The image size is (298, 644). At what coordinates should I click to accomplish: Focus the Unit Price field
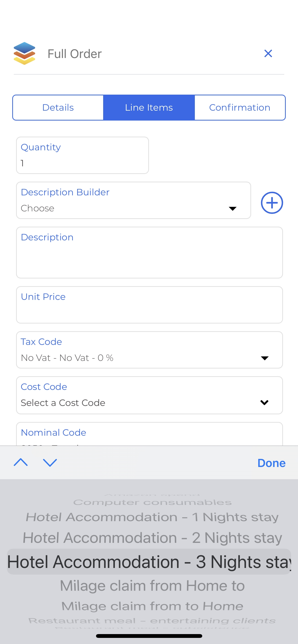(x=150, y=305)
